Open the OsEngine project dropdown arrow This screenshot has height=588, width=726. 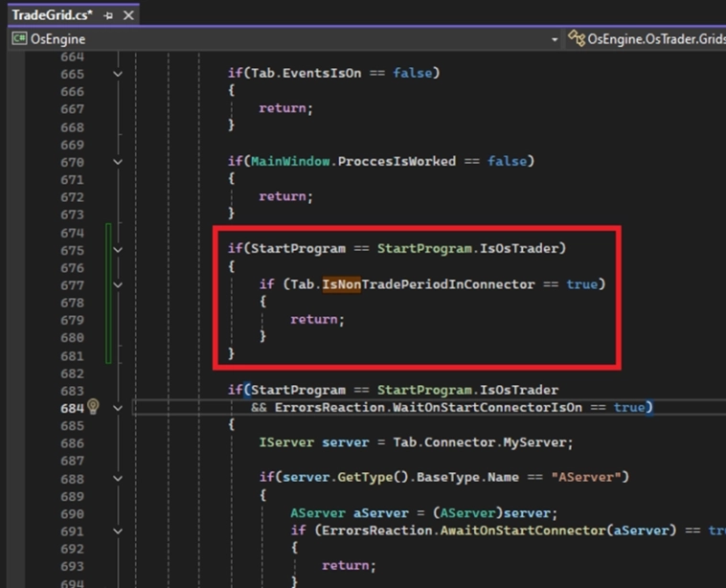tap(554, 39)
